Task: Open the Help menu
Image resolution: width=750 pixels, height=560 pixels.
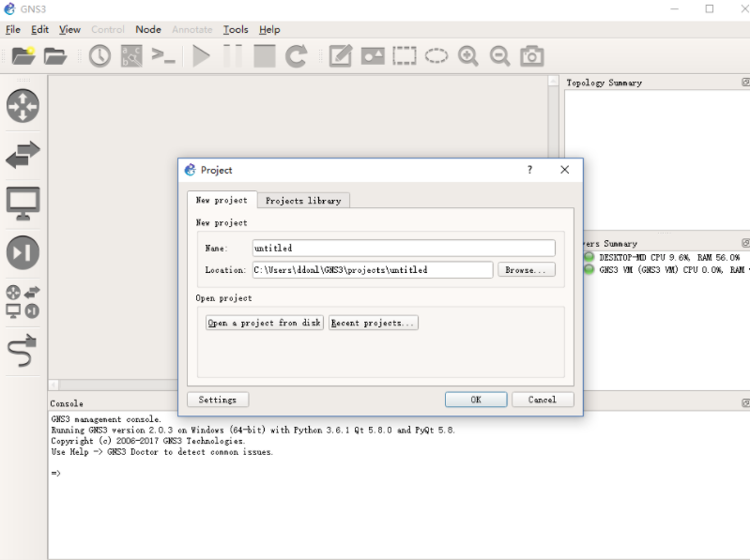Action: (269, 30)
